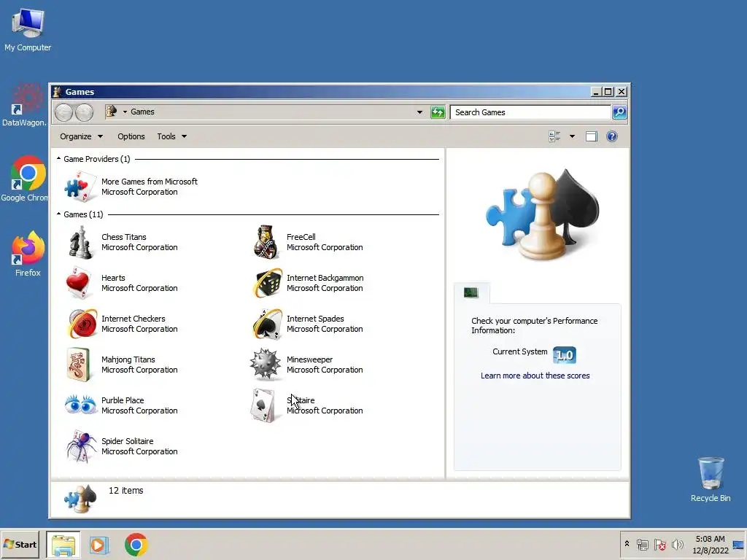The height and width of the screenshot is (560, 747).
Task: Click Learn more about these scores link
Action: [x=535, y=376]
